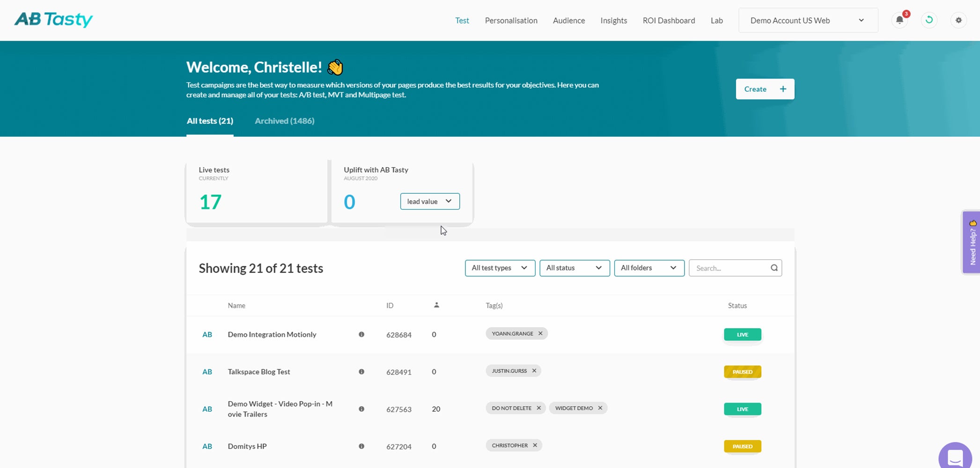This screenshot has height=468, width=980.
Task: Click visitor count 20 in Demo Widget row
Action: click(436, 409)
